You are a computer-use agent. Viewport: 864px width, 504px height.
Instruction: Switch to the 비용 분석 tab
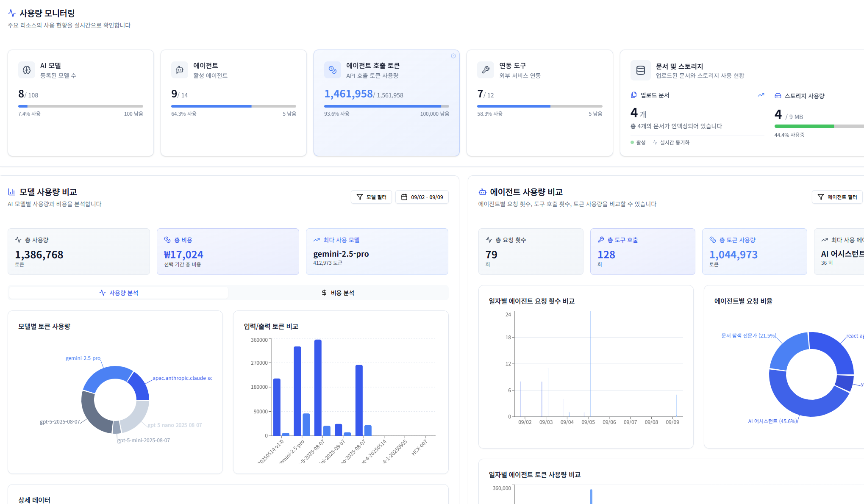[338, 292]
